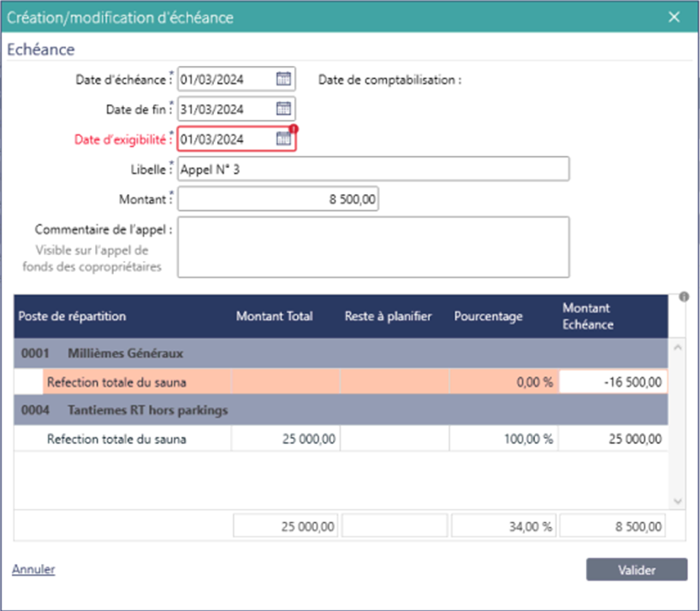Click the red error indicator on Date d'exigibilité

pos(294,129)
